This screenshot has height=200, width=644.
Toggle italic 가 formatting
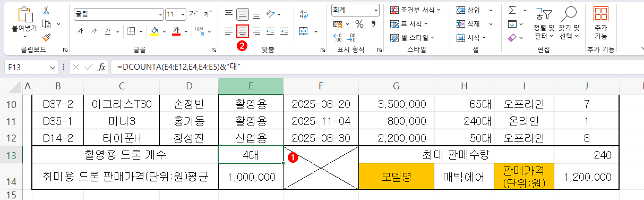pyautogui.click(x=94, y=31)
